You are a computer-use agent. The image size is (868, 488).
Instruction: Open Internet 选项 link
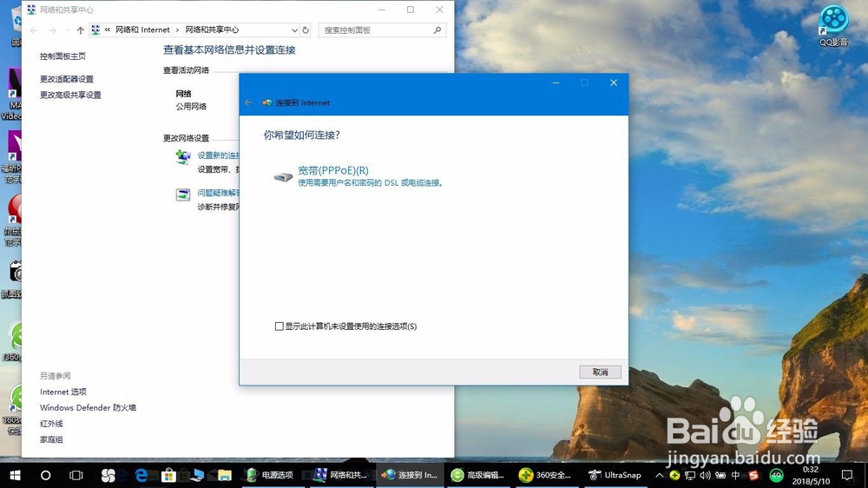[x=63, y=392]
